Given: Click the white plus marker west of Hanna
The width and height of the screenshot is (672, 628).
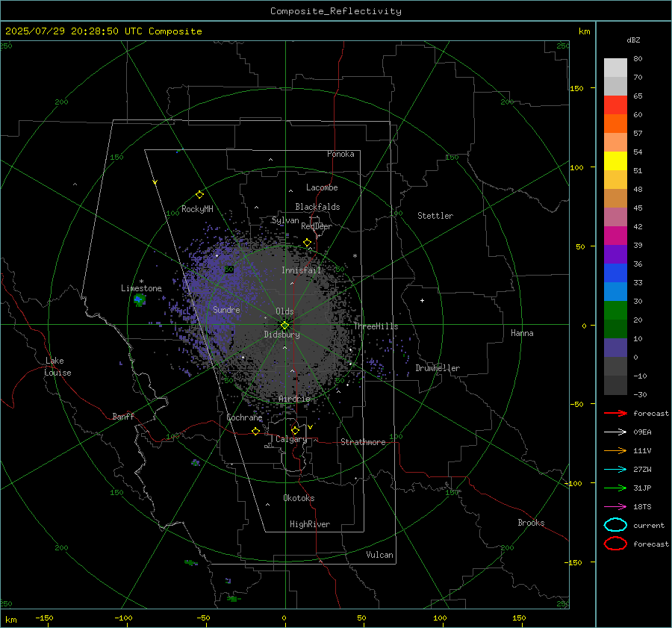Looking at the screenshot, I should pyautogui.click(x=422, y=300).
